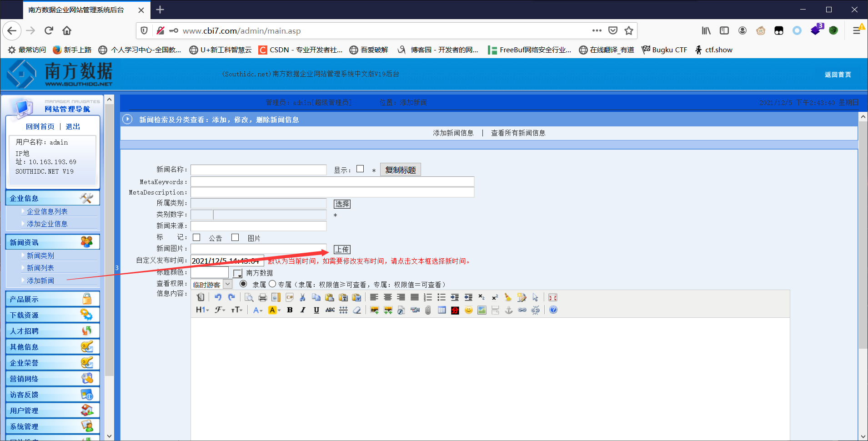This screenshot has width=868, height=441.
Task: Click the 新闻名称 input field
Action: click(258, 170)
